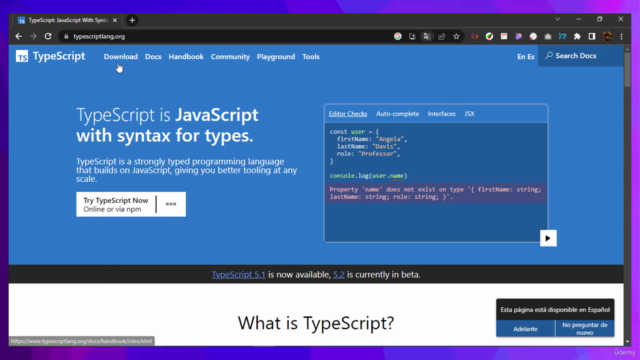Open the Handbook nav item
This screenshot has height=360, width=640.
tap(186, 57)
